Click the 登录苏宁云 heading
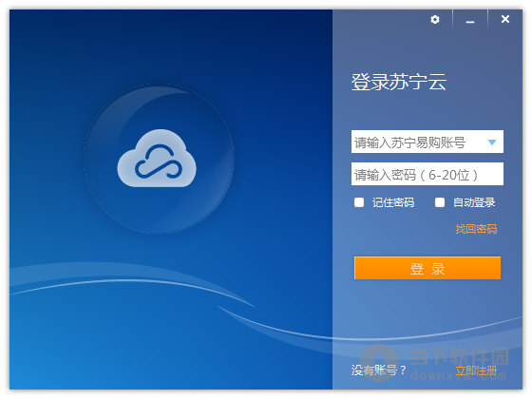Image resolution: width=532 pixels, height=399 pixels. [x=399, y=82]
